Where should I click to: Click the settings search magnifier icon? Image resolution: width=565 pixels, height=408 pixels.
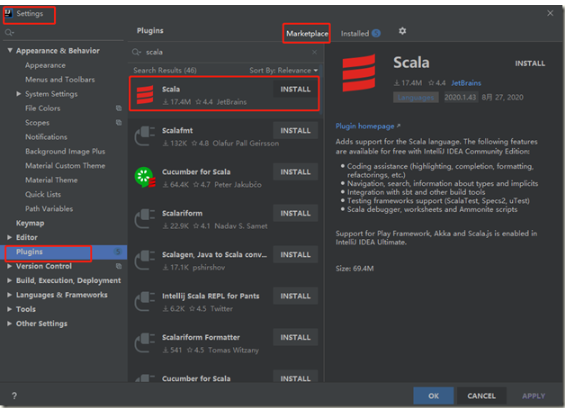(9, 33)
